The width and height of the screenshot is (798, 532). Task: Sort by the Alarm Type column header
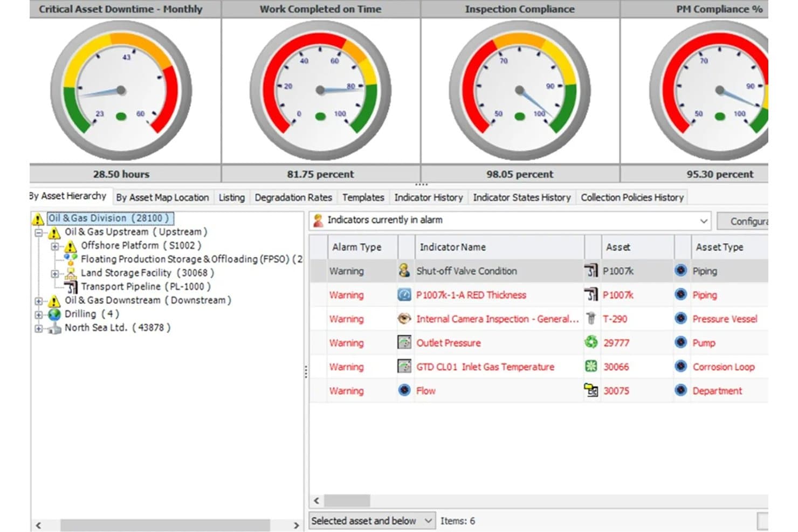362,247
